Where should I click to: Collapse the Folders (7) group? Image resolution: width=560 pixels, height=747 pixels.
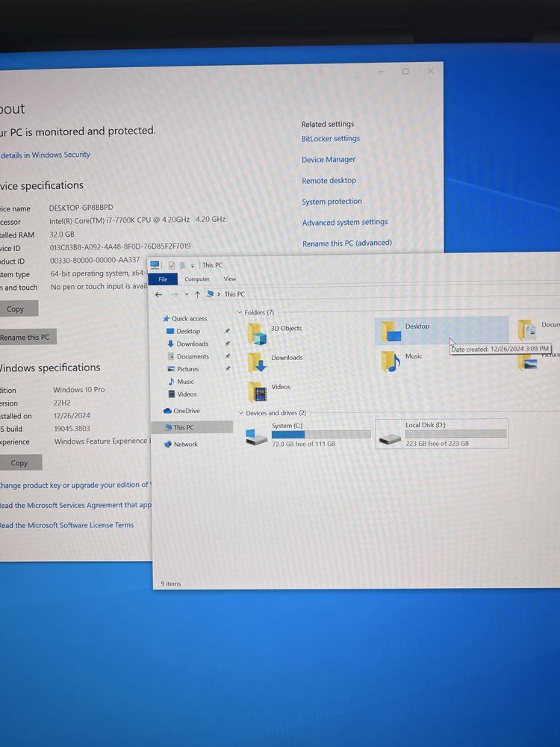click(240, 312)
